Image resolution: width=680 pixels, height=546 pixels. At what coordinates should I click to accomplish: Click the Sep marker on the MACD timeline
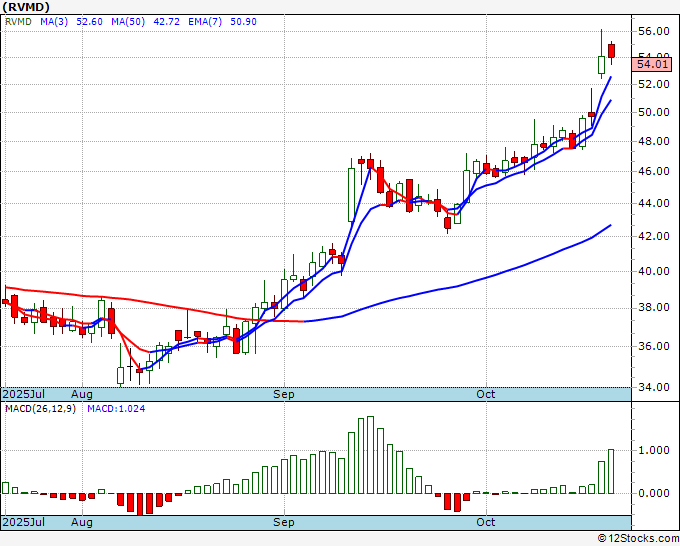(x=284, y=522)
